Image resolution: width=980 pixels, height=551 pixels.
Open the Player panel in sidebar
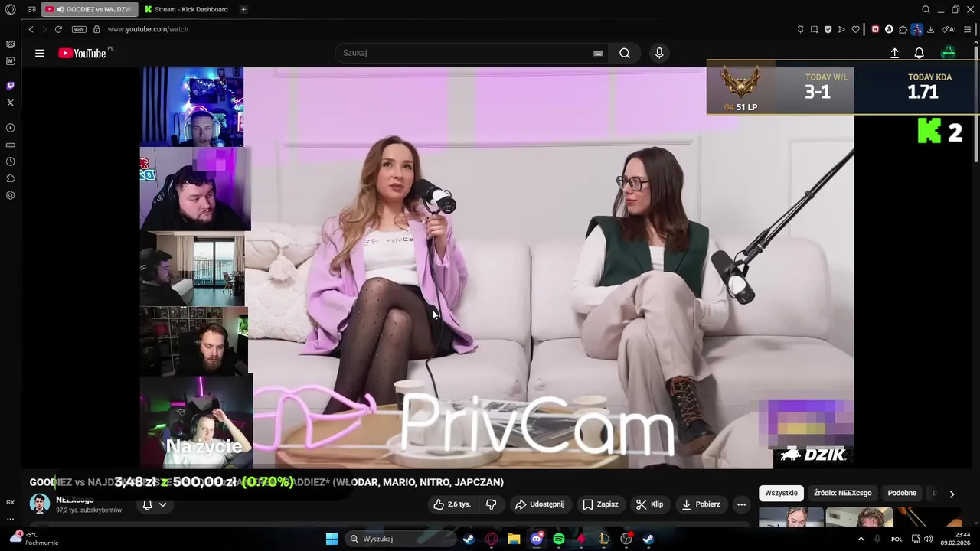coord(11,128)
